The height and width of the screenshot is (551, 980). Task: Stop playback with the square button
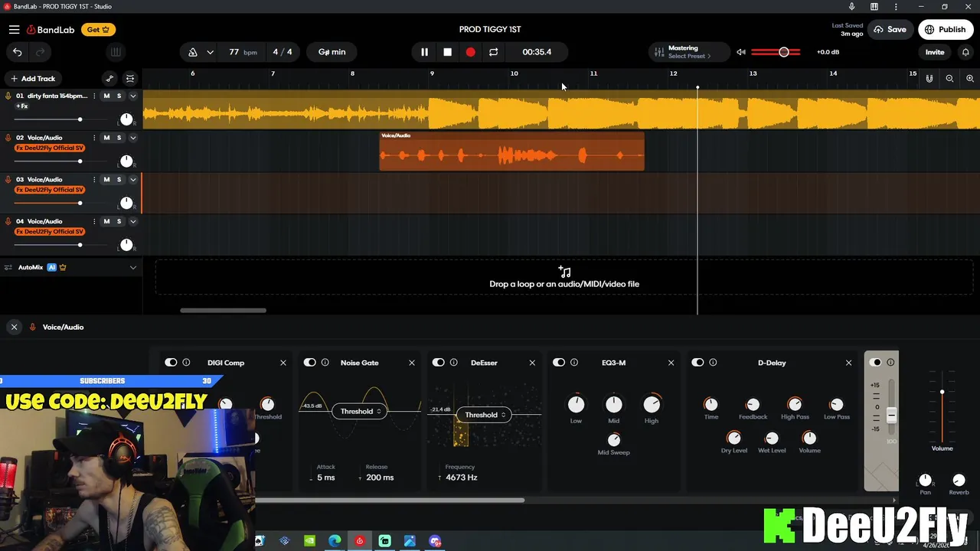coord(447,52)
